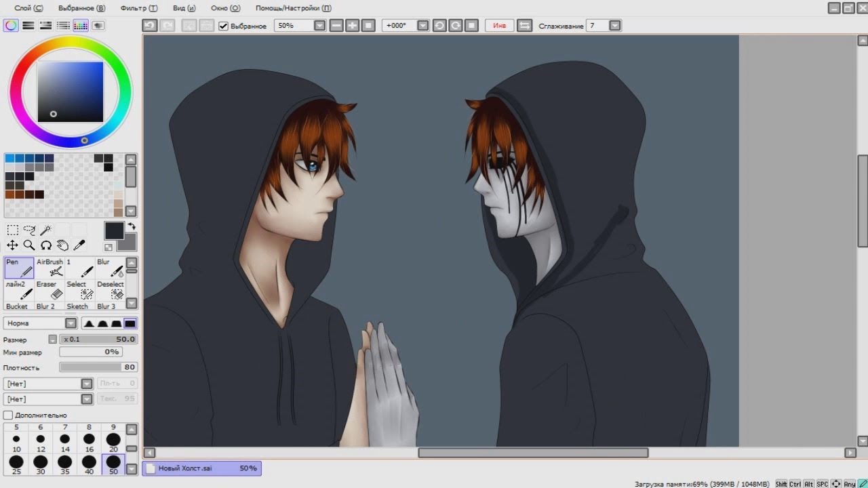This screenshot has height=488, width=868.
Task: Select the Zoom magnifier tool
Action: [x=29, y=245]
